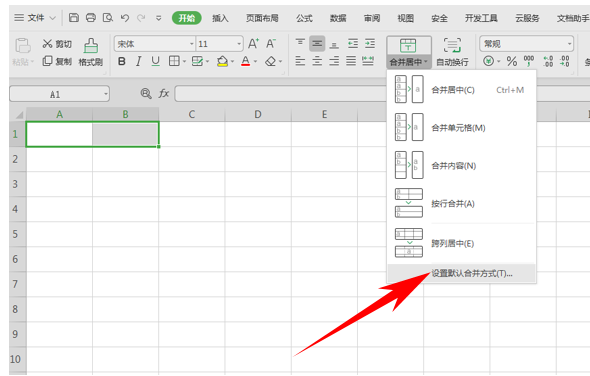Choose 按行合并(A) from the menu

[461, 204]
